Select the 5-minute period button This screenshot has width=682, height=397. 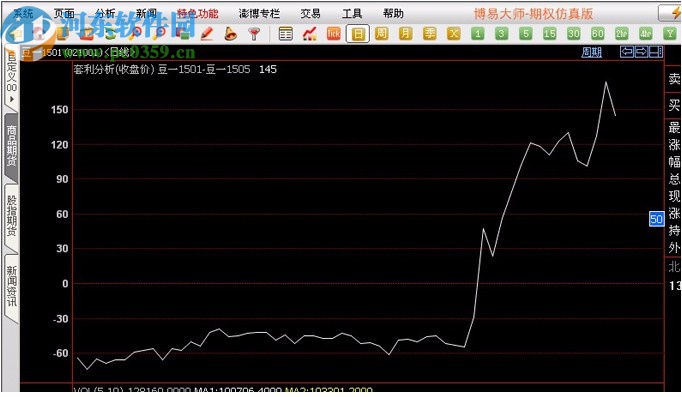click(525, 33)
